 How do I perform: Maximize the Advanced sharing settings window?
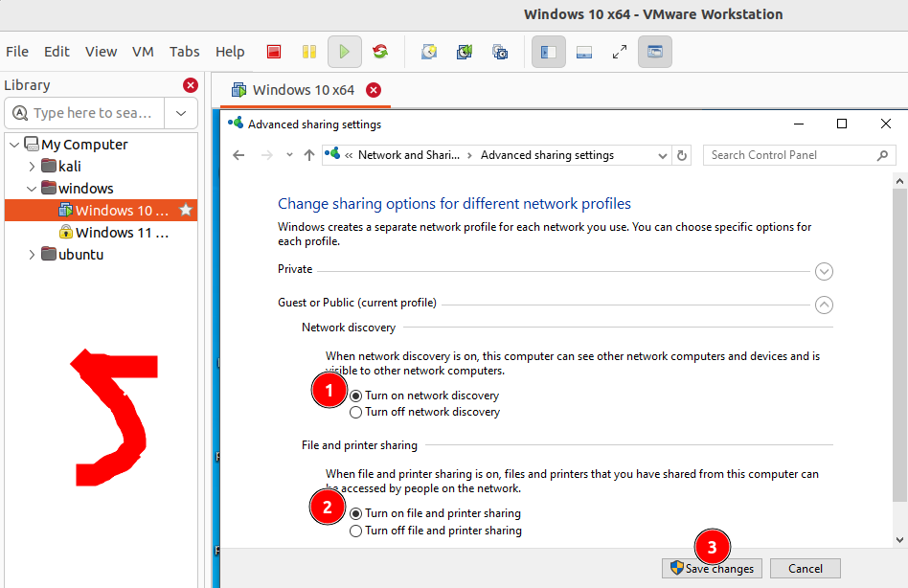pos(842,124)
